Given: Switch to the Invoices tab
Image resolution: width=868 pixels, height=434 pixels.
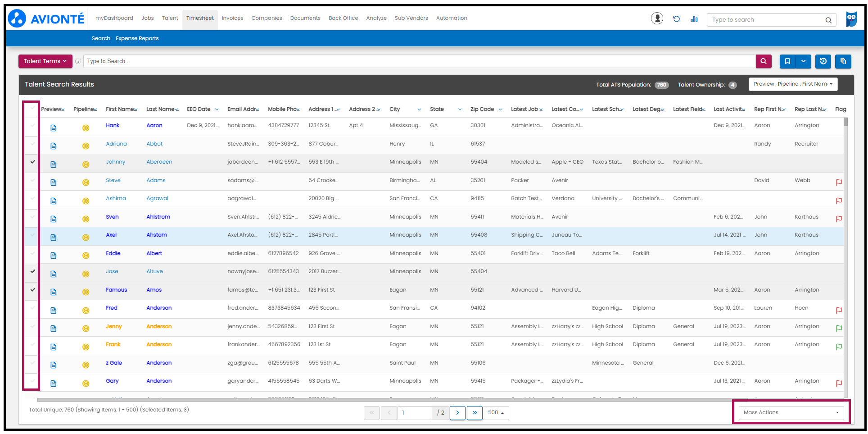Looking at the screenshot, I should click(232, 18).
